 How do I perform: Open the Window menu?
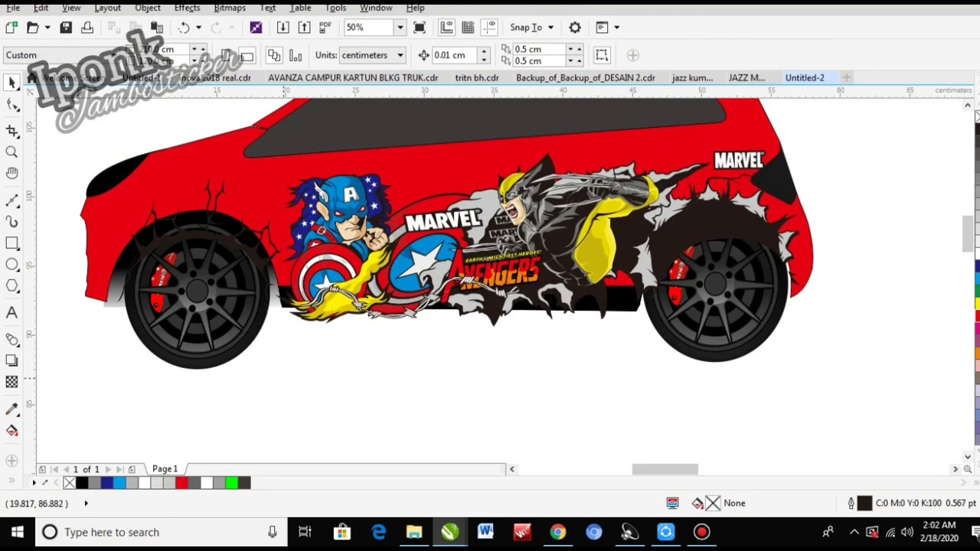pos(376,8)
